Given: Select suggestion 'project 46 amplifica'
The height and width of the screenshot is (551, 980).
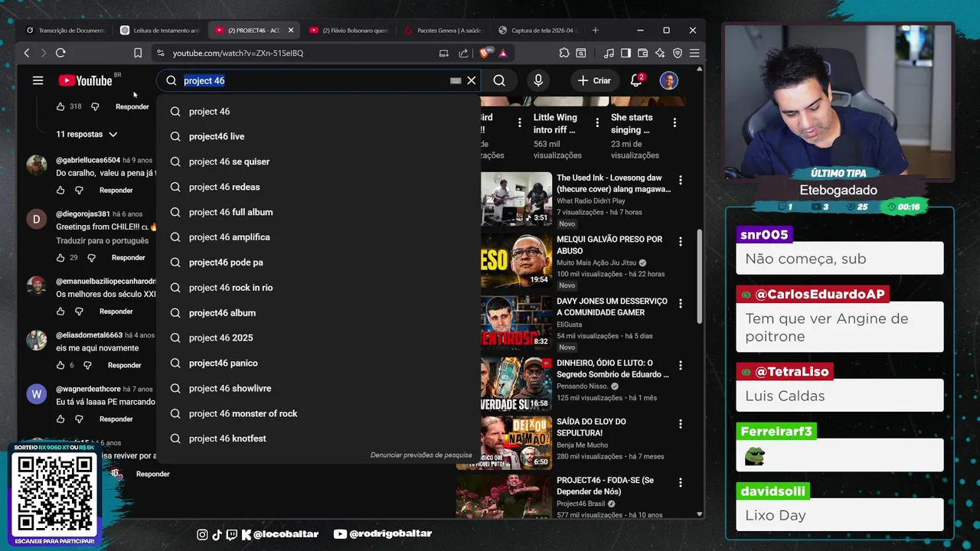Looking at the screenshot, I should (317, 237).
